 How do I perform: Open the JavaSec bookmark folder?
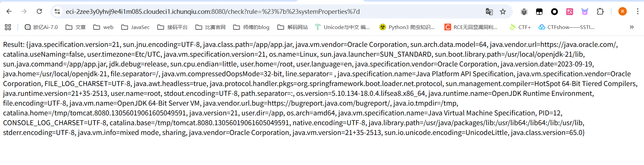click(135, 27)
